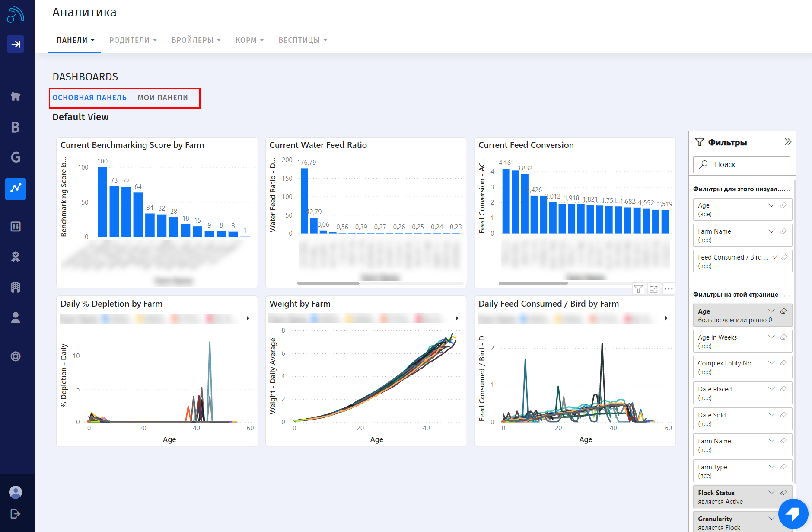
Task: Open the person icon in the sidebar
Action: click(x=16, y=317)
